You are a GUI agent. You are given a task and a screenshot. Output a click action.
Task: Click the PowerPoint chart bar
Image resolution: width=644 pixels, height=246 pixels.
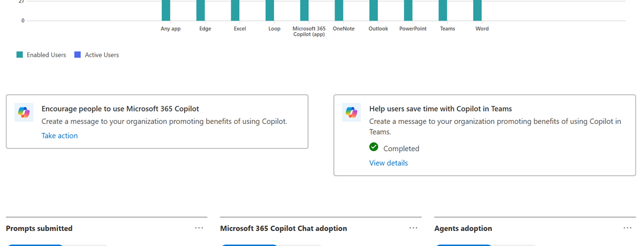tap(408, 10)
